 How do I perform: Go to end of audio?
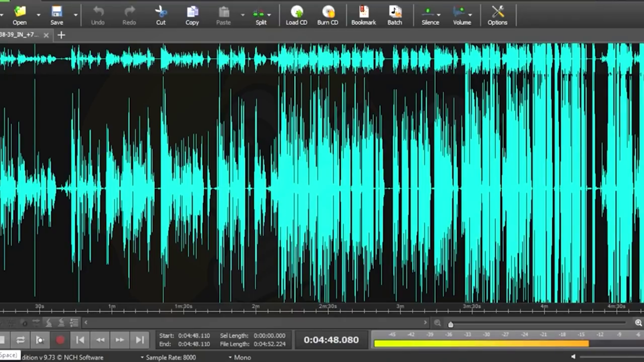(x=140, y=340)
